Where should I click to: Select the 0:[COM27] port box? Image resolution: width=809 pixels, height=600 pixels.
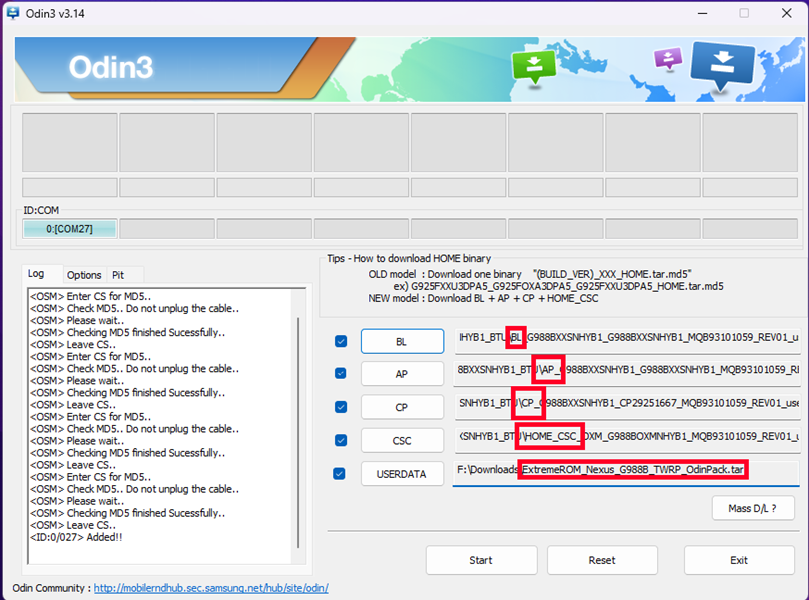pyautogui.click(x=69, y=229)
